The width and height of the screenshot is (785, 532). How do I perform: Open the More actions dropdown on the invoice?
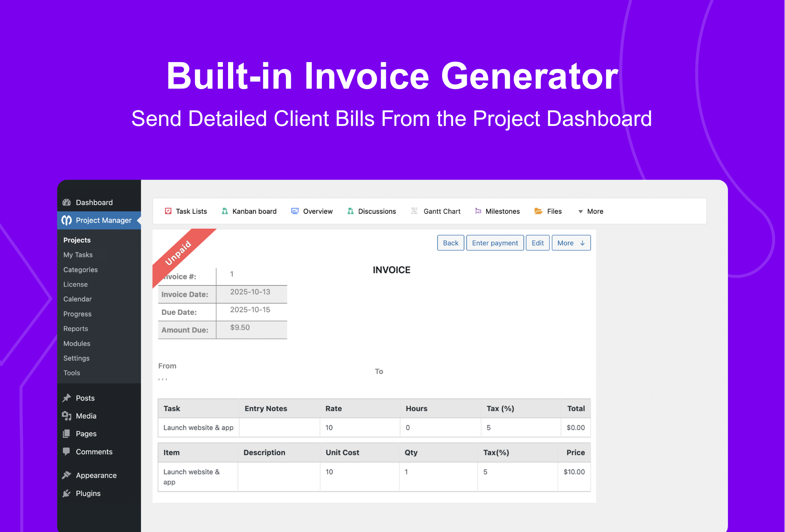point(571,242)
